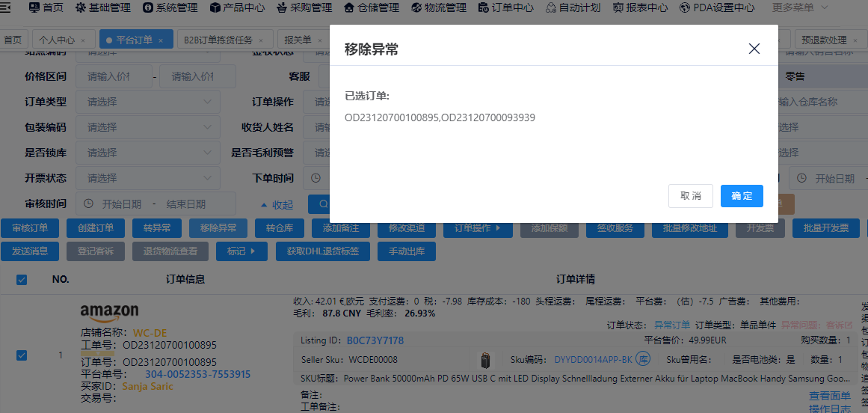Close the 预退款处理 tab
Image resolution: width=868 pixels, height=413 pixels.
tap(856, 40)
